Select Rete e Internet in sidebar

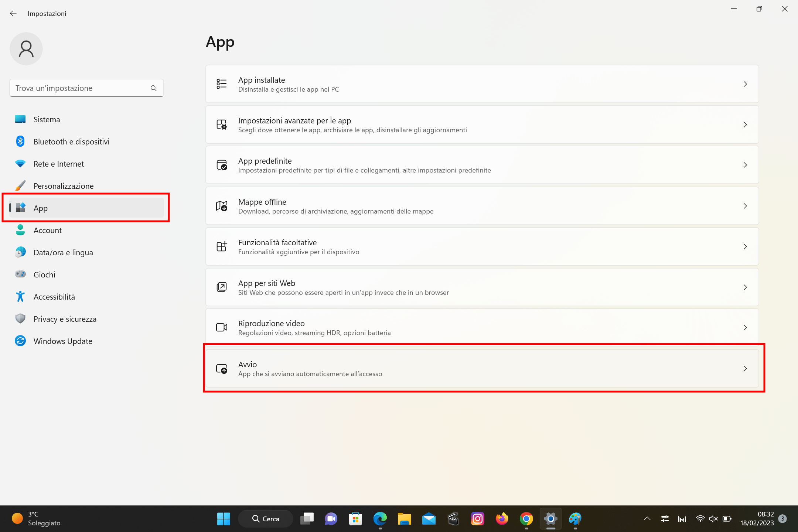58,164
